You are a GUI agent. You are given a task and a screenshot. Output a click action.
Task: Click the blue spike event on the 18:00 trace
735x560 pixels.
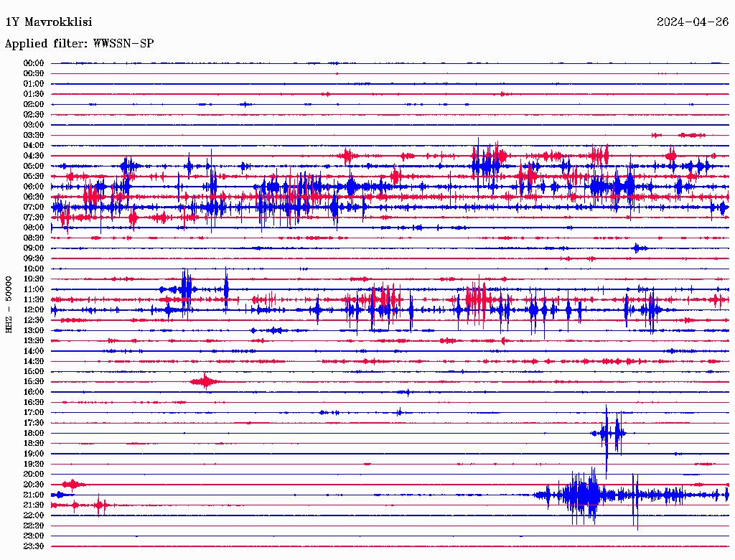click(608, 433)
